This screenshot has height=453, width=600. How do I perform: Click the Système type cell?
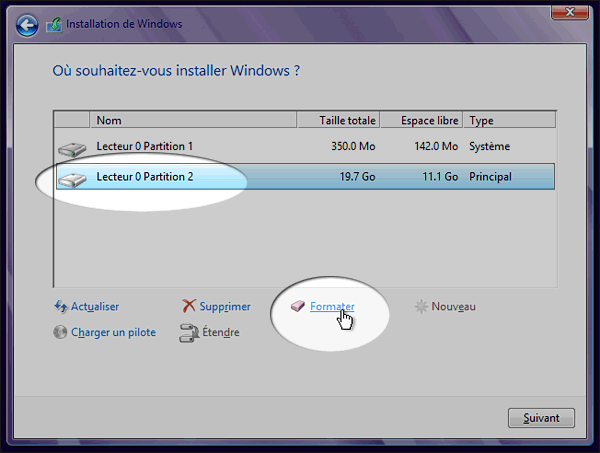489,146
